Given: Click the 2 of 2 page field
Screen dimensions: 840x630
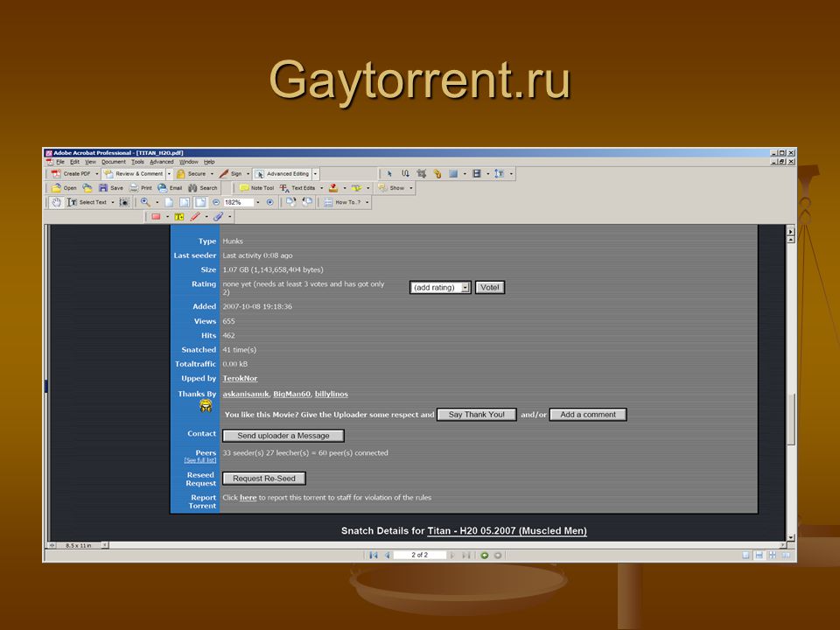Looking at the screenshot, I should (x=419, y=555).
